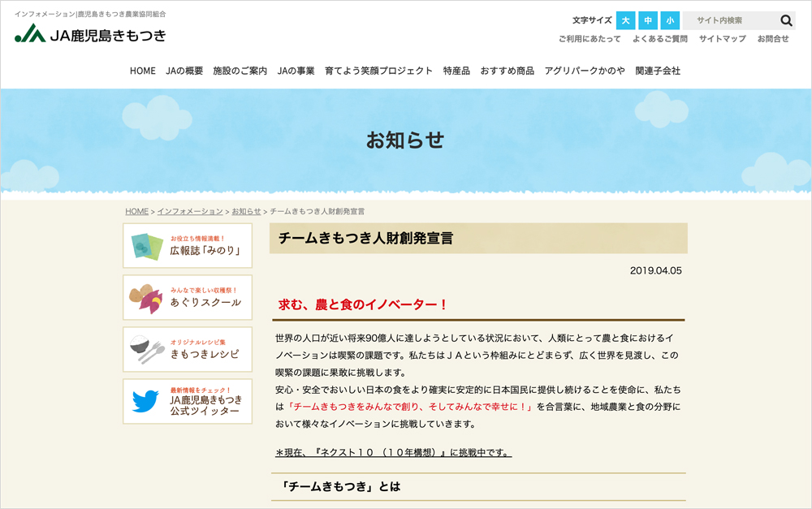Open the きもつきレシピ banner
This screenshot has height=509, width=812.
pos(188,349)
